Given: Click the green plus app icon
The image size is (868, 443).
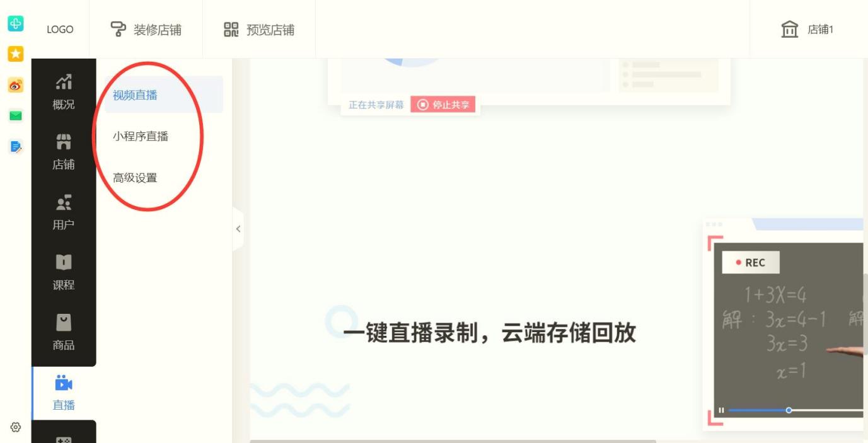Looking at the screenshot, I should point(16,23).
